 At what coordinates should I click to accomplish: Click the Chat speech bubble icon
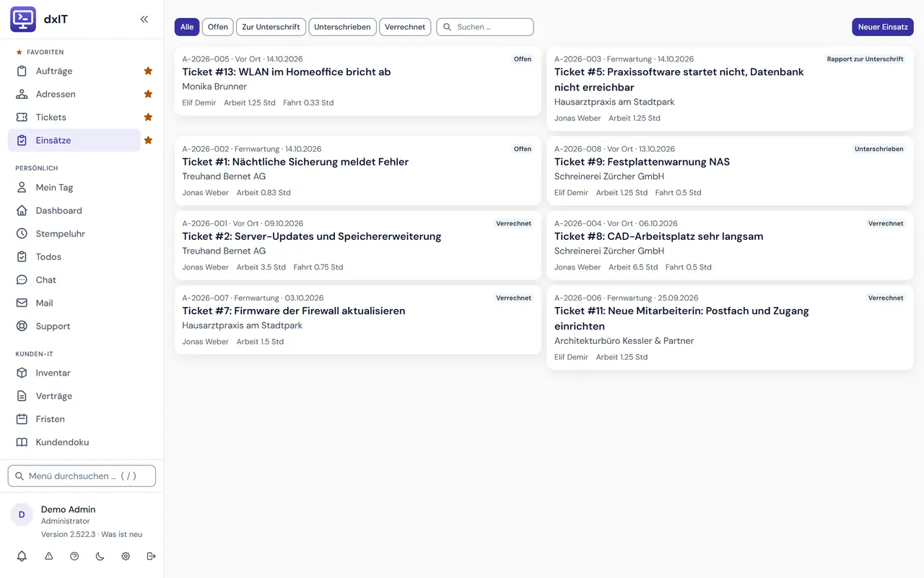click(x=22, y=280)
